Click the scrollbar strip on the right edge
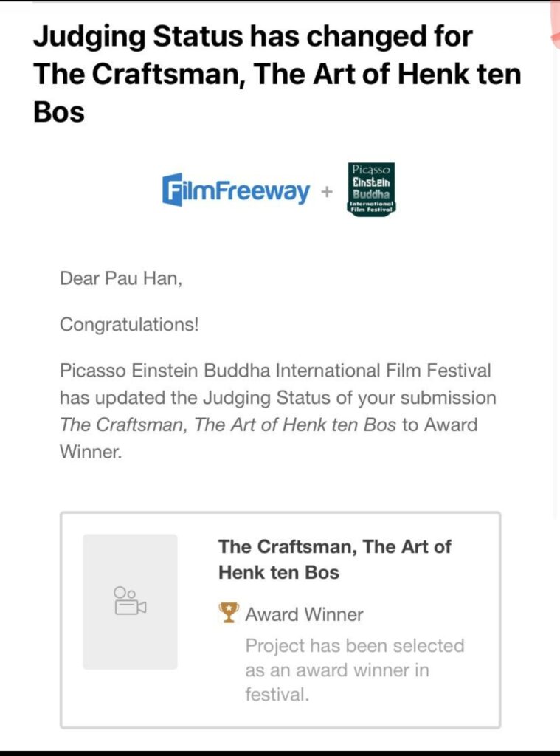560x756 pixels. click(x=556, y=295)
